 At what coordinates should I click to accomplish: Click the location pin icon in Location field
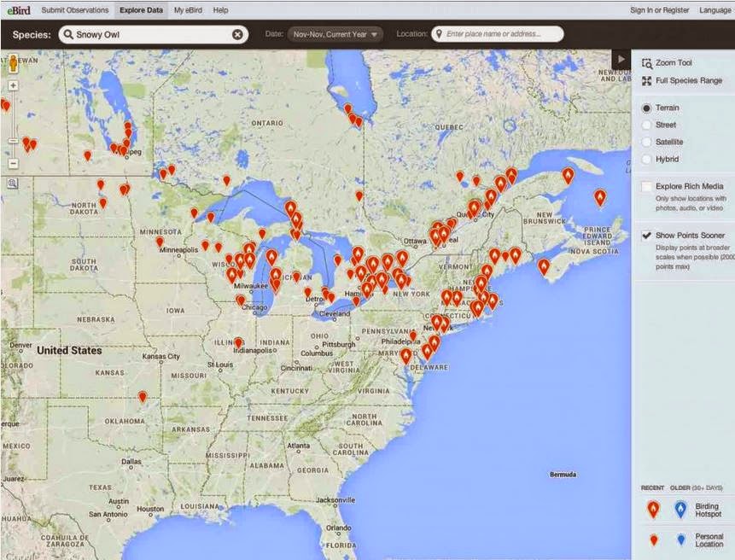click(x=439, y=34)
